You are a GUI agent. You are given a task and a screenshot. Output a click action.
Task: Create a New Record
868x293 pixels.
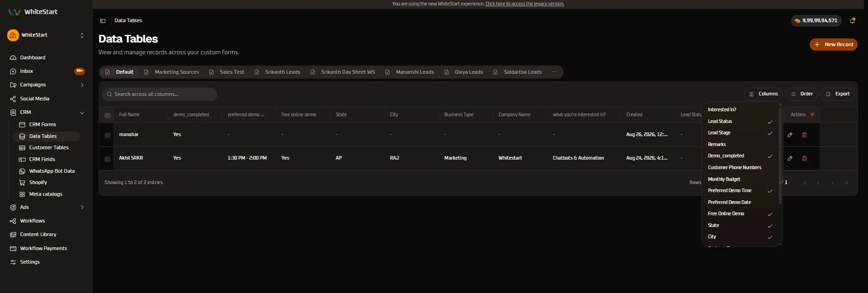pyautogui.click(x=834, y=44)
